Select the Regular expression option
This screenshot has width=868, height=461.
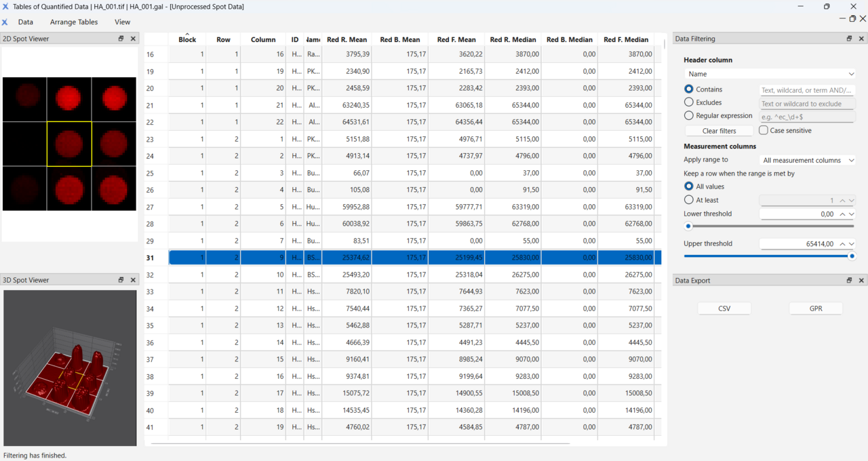point(689,116)
